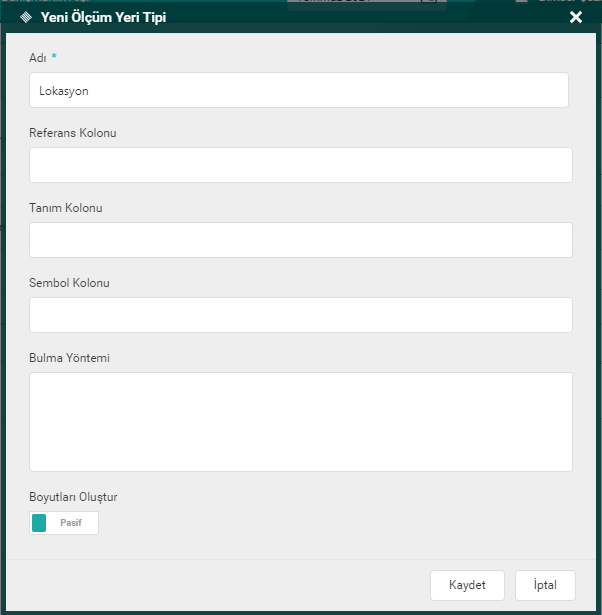Click the Pasif text on the toggle
The image size is (602, 615).
71,523
